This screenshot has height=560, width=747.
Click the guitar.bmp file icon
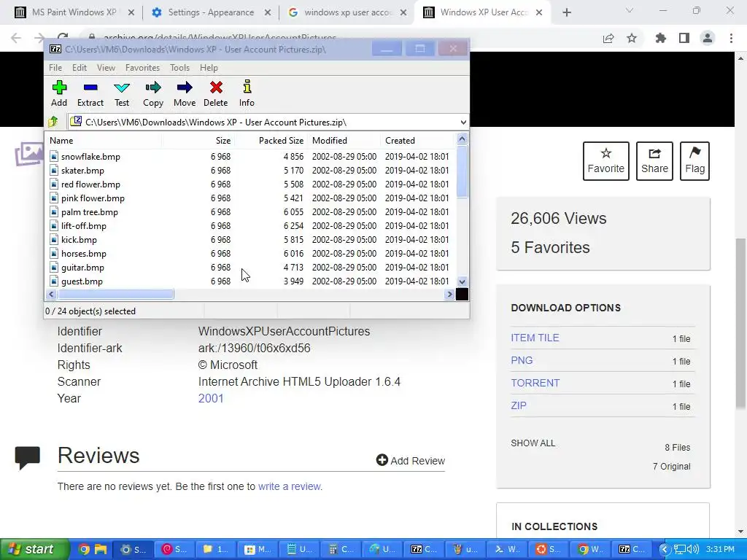[x=54, y=267]
